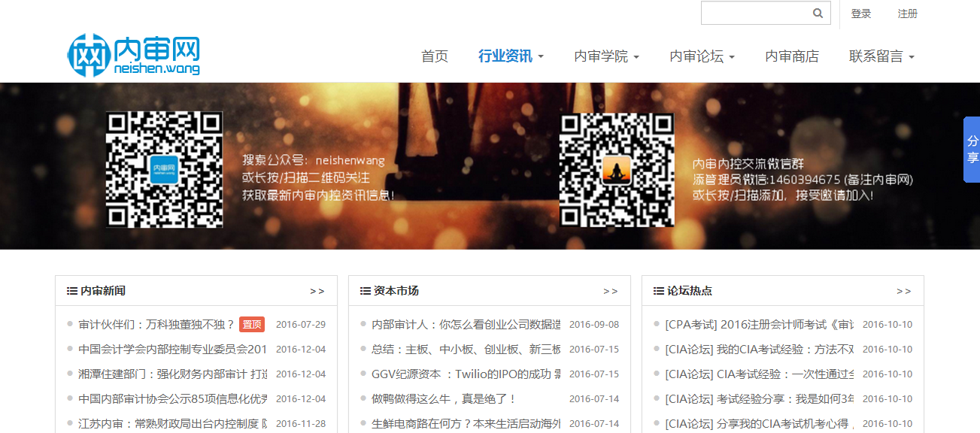Click the list icon beside 资本市场
This screenshot has width=980, height=433.
point(366,291)
